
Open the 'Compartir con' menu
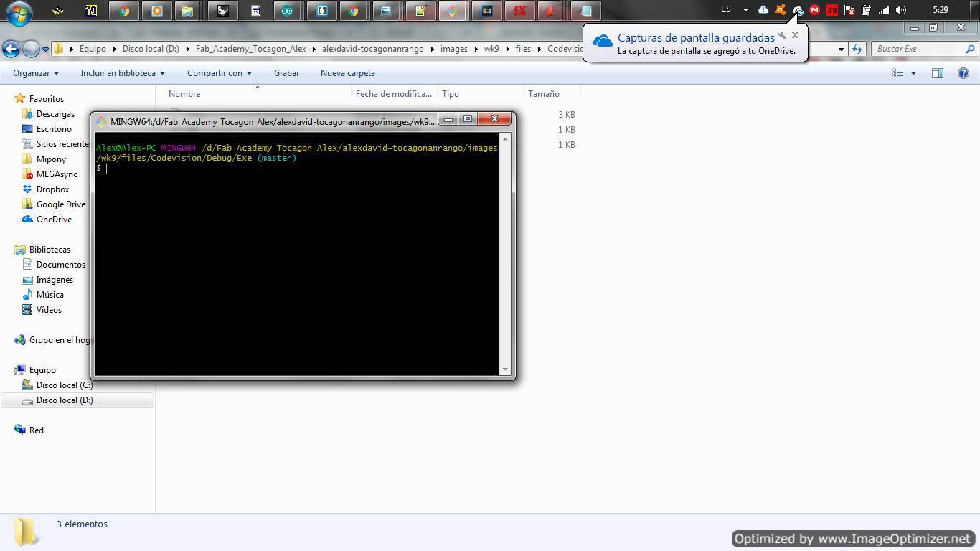pos(220,73)
